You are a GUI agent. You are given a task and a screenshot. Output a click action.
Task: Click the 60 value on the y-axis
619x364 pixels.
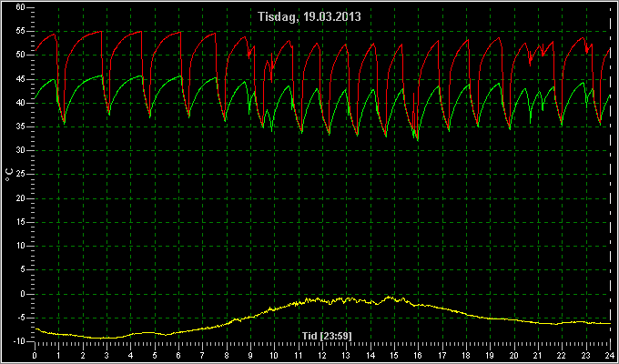[21, 7]
